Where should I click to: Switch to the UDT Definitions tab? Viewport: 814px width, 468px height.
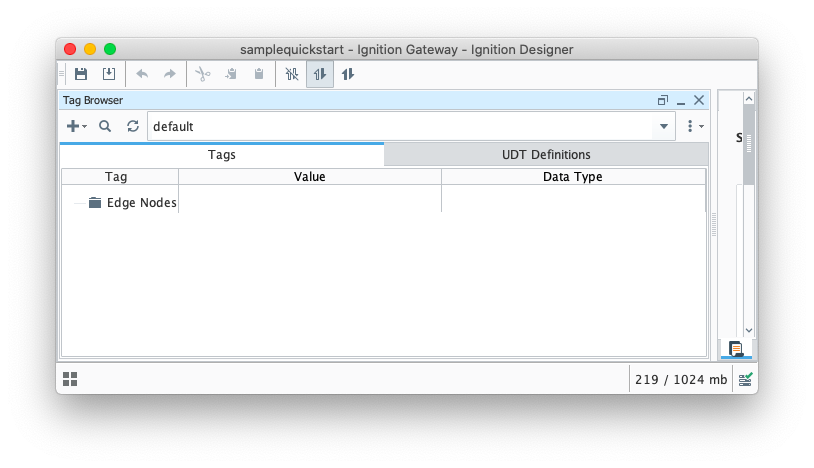point(546,155)
